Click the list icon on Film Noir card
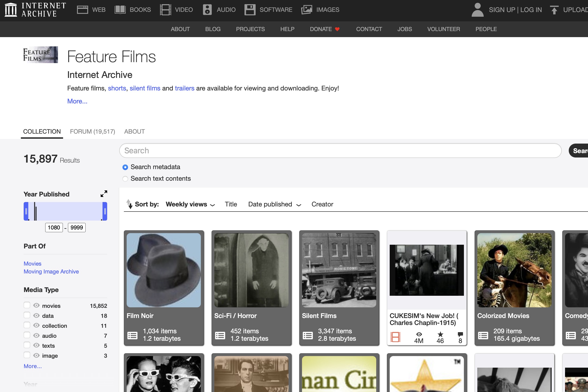588x392 pixels. [132, 335]
